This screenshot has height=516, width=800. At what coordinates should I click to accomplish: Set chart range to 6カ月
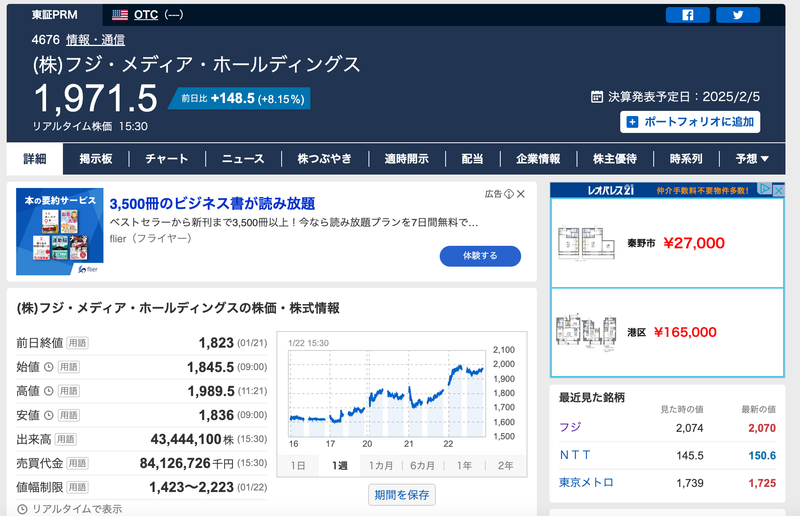[x=422, y=465]
